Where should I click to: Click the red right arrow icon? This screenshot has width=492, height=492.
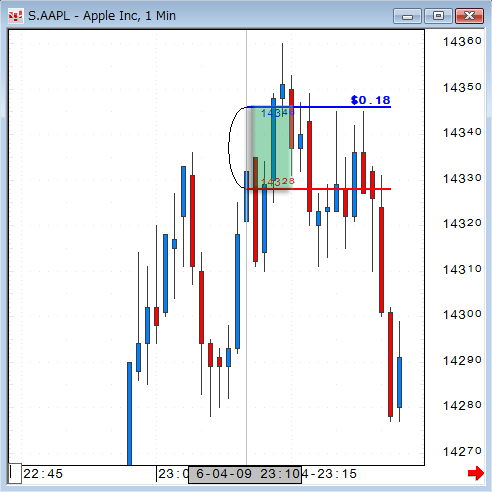[476, 473]
